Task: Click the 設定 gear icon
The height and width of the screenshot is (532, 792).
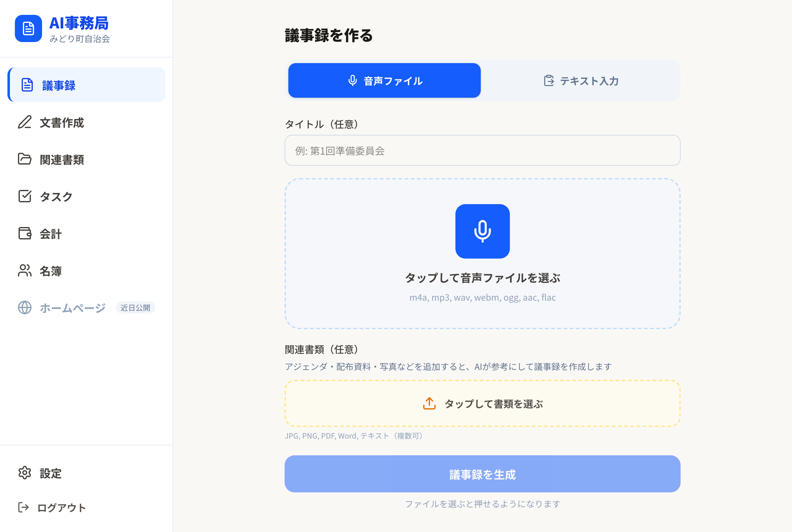Action: click(x=25, y=473)
